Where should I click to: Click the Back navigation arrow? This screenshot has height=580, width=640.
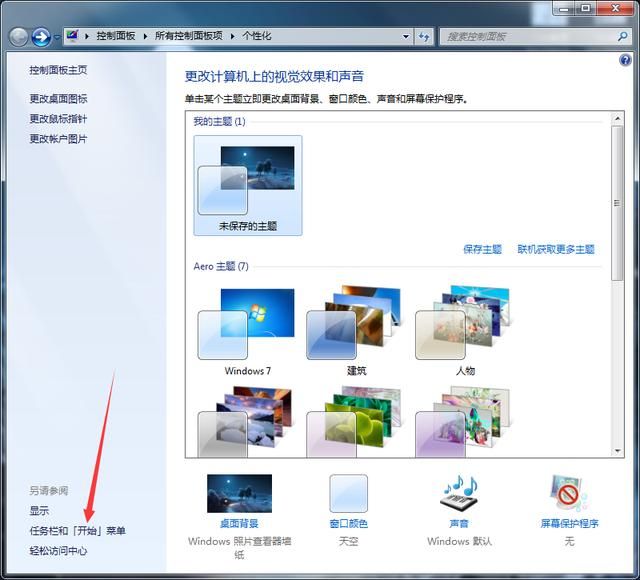coord(18,37)
